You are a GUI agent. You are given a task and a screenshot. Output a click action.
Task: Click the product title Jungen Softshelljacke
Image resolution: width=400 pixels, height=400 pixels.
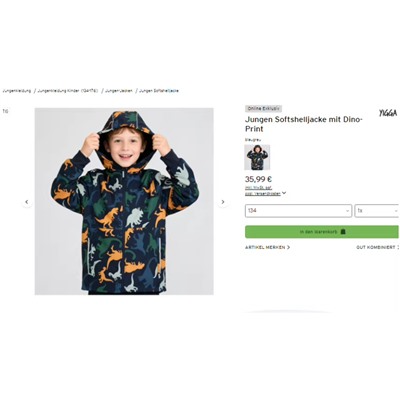[x=304, y=124]
